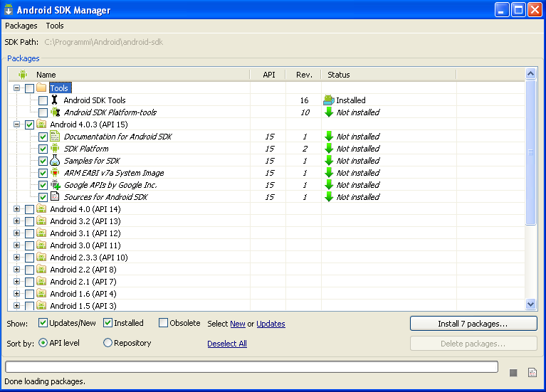Click the Delete packages button
The height and width of the screenshot is (392, 546).
[x=473, y=344]
